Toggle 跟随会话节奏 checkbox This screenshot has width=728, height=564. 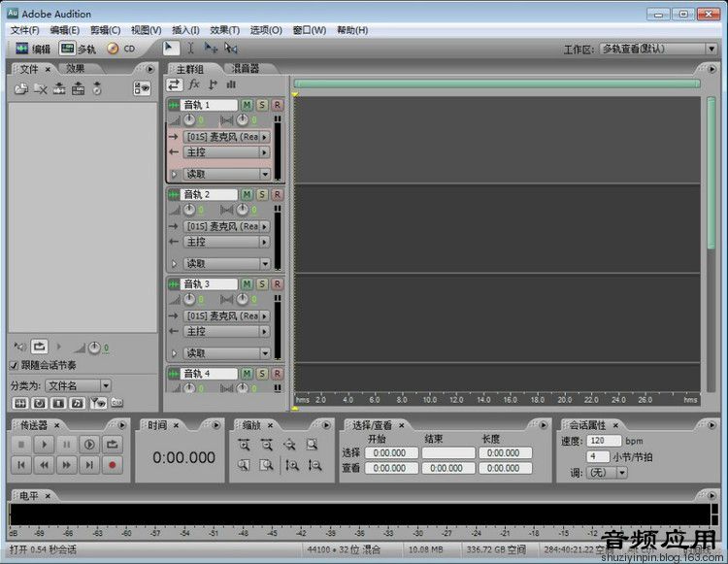click(x=14, y=365)
